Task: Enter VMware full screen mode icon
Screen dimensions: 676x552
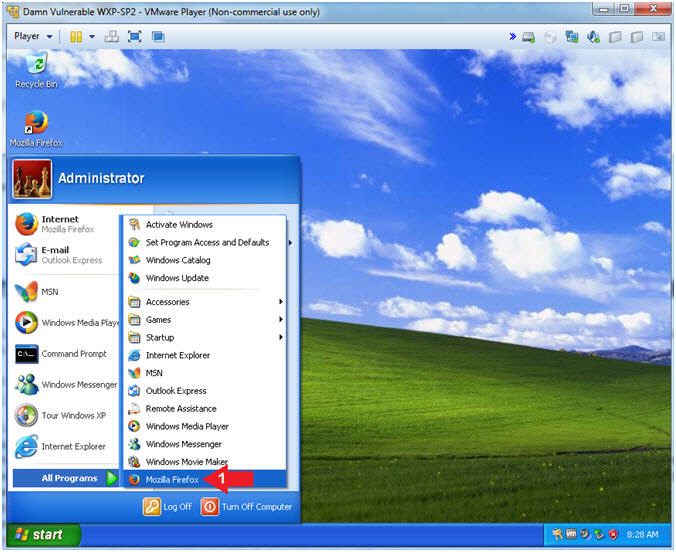Action: [x=135, y=37]
